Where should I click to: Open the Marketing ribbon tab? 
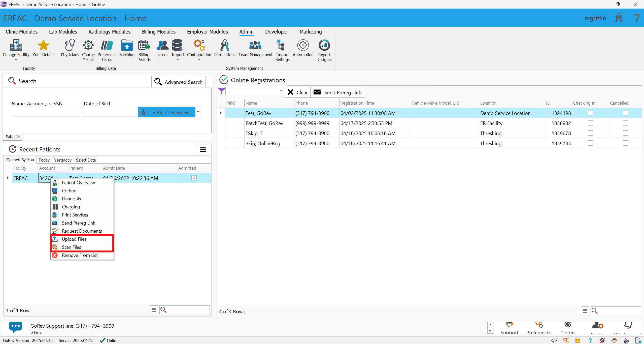pyautogui.click(x=311, y=32)
